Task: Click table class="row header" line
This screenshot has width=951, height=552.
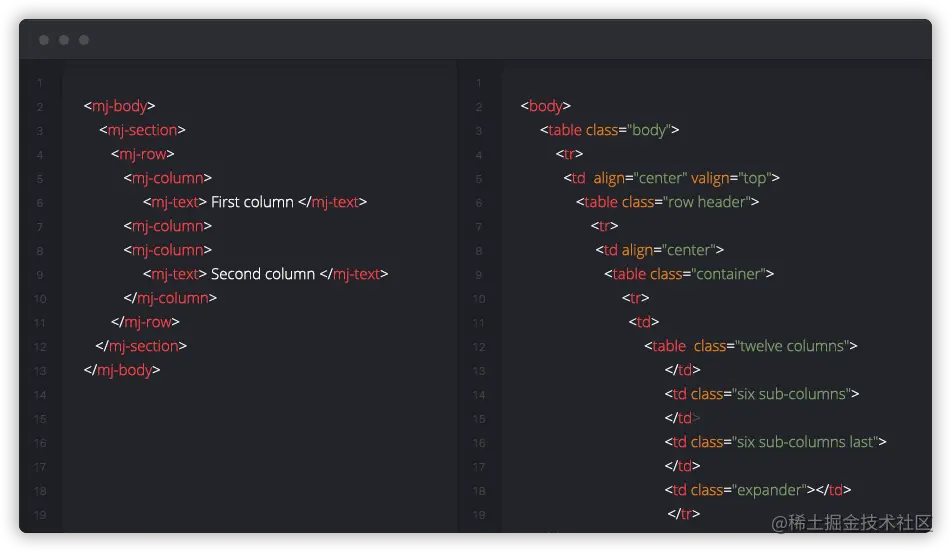Action: pos(667,202)
